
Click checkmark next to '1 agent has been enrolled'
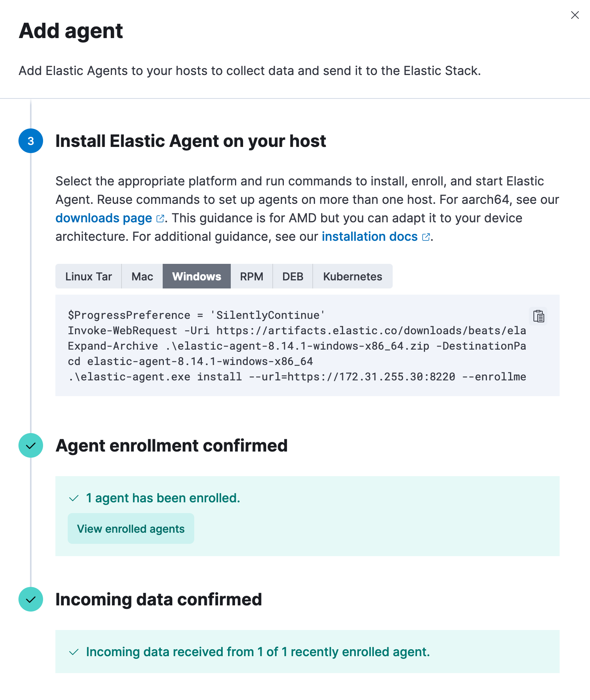(74, 498)
